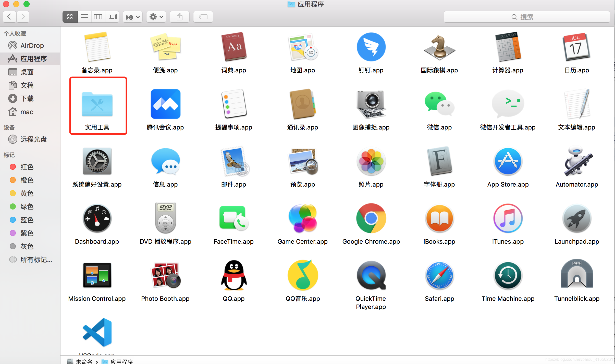Open the 计算器 Calculator app
This screenshot has width=615, height=364.
(508, 47)
